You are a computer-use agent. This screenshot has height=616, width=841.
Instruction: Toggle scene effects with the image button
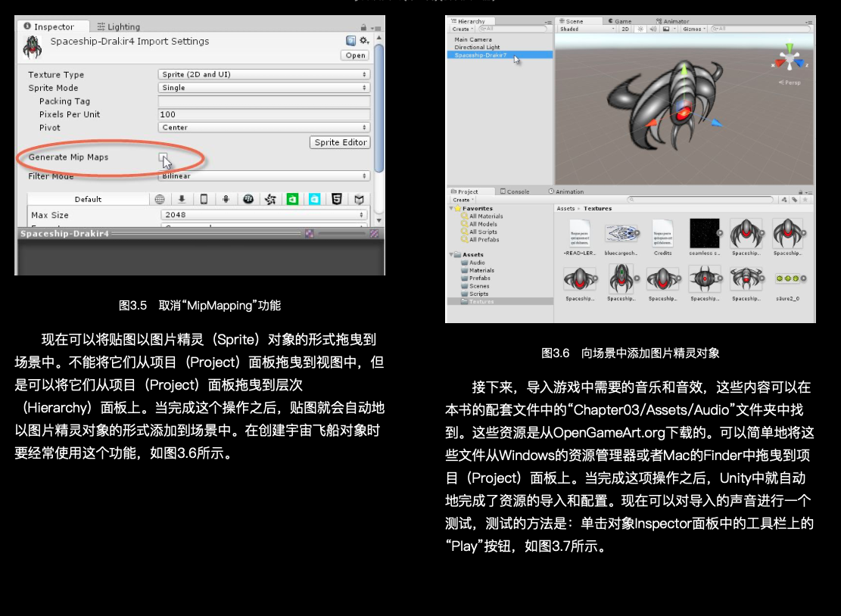[667, 29]
